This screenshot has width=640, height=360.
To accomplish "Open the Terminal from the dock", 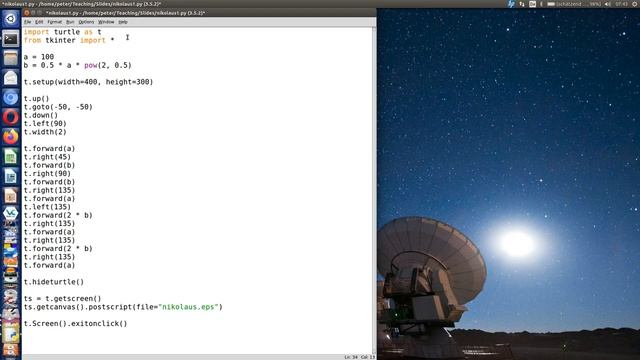I will pos(11,39).
